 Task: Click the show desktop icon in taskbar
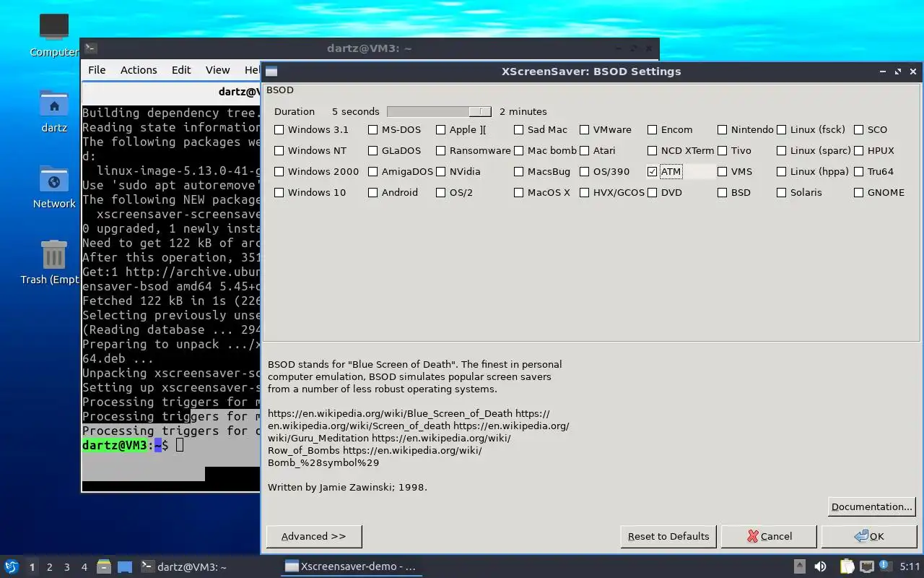coord(125,567)
